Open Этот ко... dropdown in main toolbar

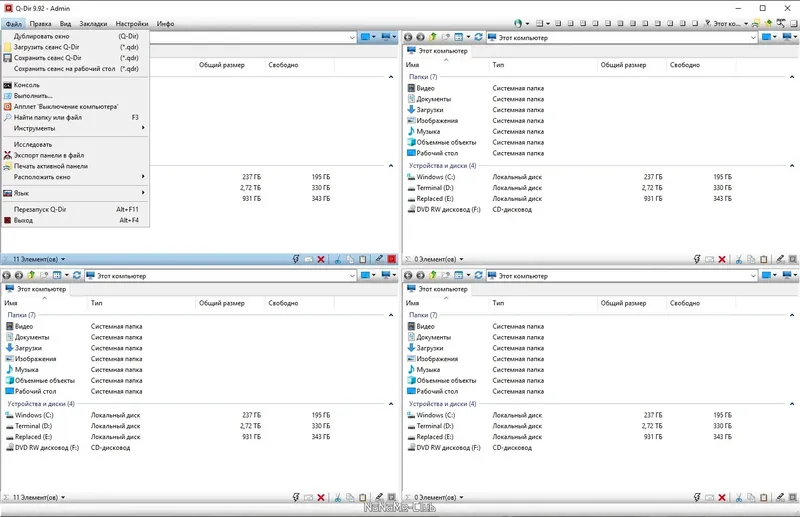(x=745, y=23)
